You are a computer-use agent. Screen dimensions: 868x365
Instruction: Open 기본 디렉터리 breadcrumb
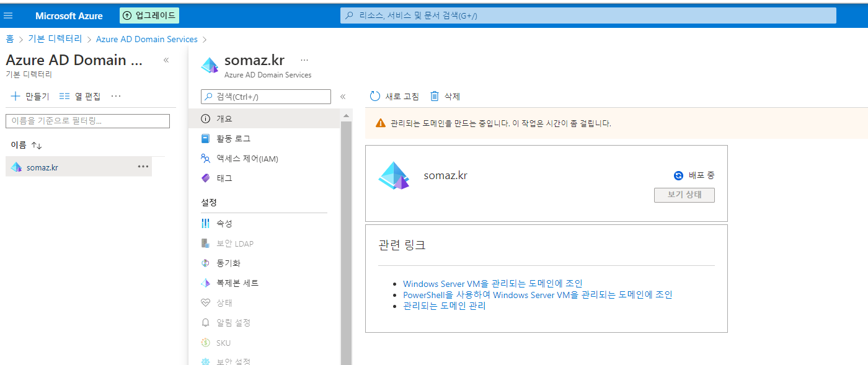click(55, 39)
